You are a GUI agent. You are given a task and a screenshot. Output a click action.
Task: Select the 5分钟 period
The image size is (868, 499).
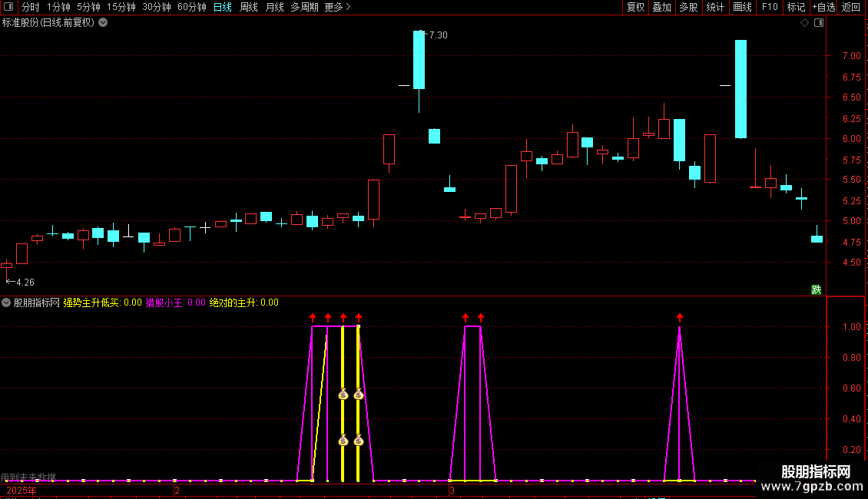88,7
